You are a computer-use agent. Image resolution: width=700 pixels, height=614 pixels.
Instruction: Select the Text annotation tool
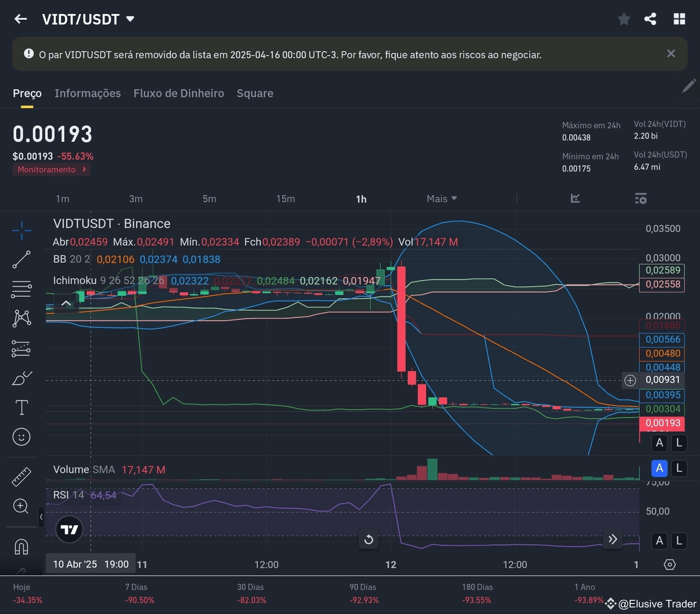tap(21, 407)
